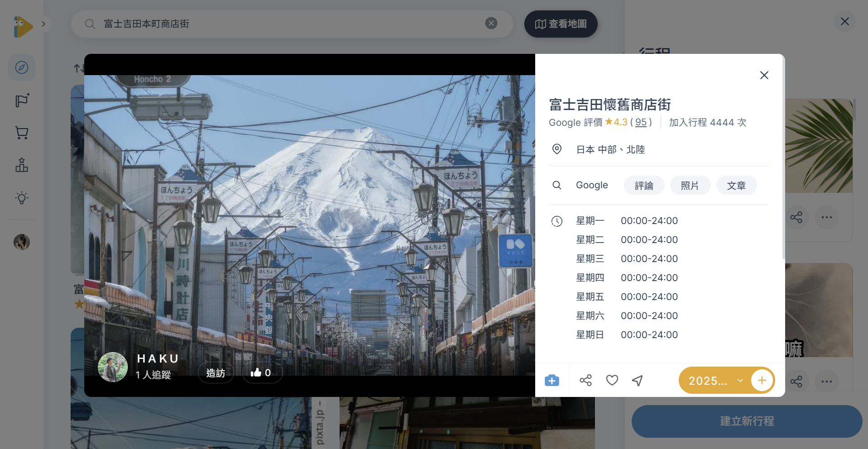This screenshot has height=449, width=868.
Task: Switch to the 照片 photos tab
Action: click(x=690, y=185)
